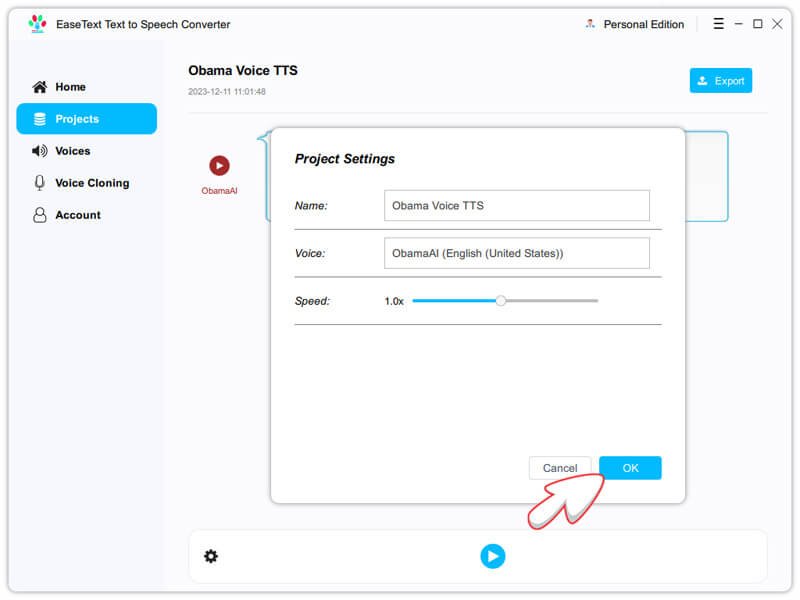Viewport: 800px width, 600px height.
Task: Export the Obama Voice TTS project
Action: (720, 81)
